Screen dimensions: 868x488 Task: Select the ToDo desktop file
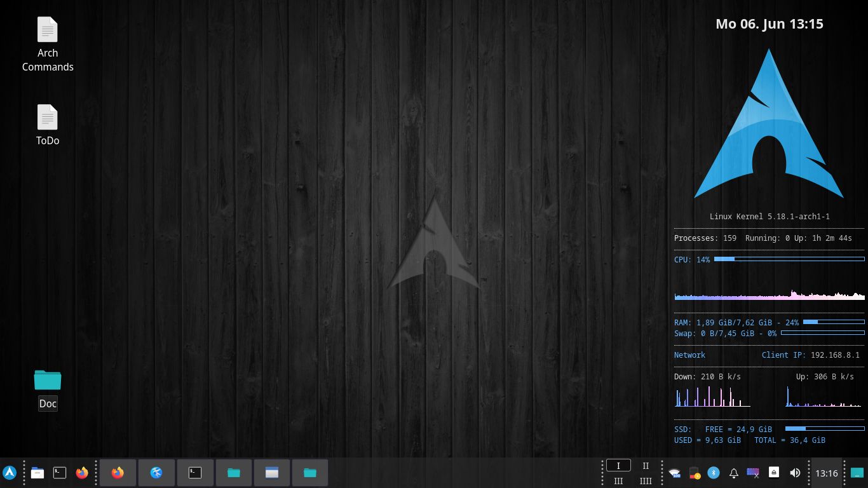click(48, 125)
